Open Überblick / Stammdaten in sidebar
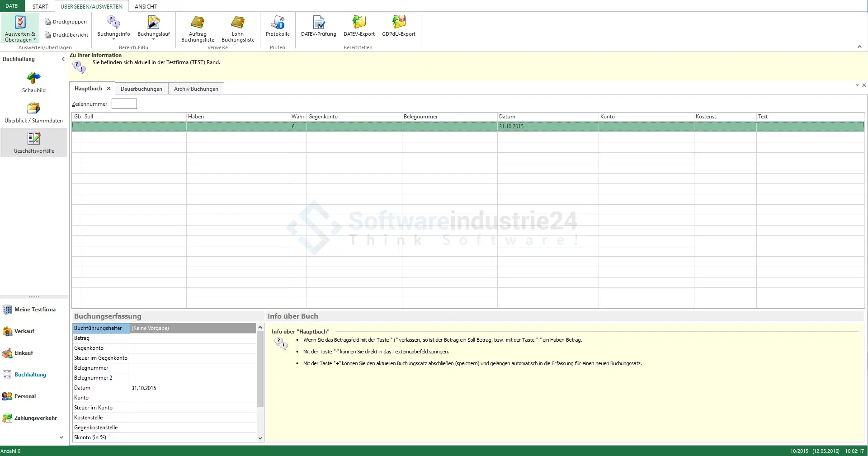This screenshot has width=868, height=456. (x=34, y=113)
